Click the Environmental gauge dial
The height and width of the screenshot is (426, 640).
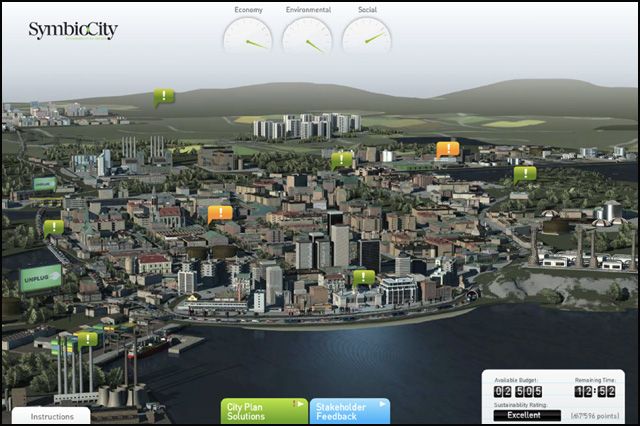coord(307,36)
